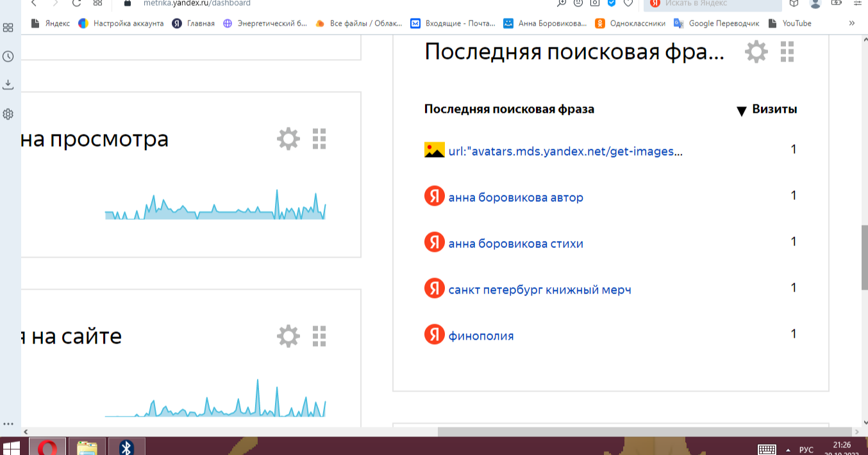Open 'YouTube' bookmark
This screenshot has height=455, width=868.
click(790, 24)
